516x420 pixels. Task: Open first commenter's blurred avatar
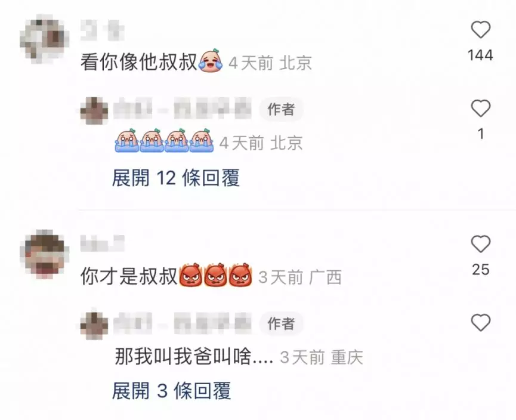coord(44,39)
